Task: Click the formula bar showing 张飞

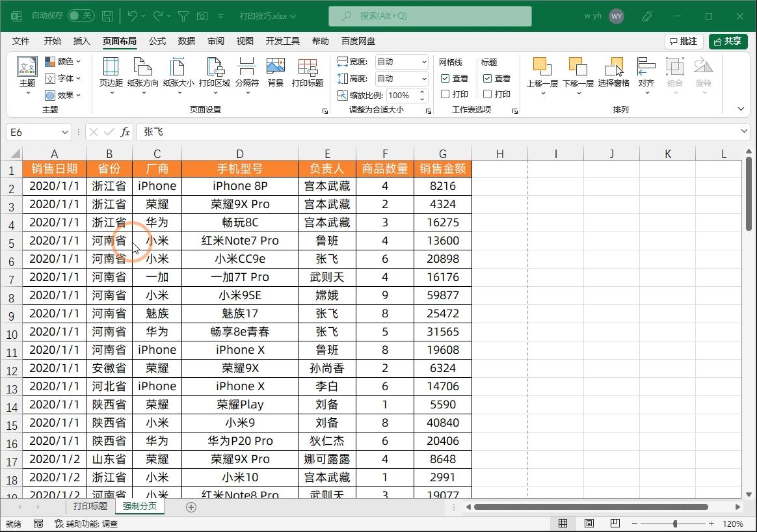Action: click(195, 131)
